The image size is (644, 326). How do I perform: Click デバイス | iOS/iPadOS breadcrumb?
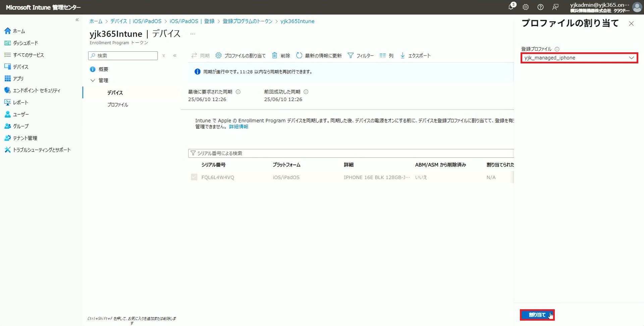[136, 21]
